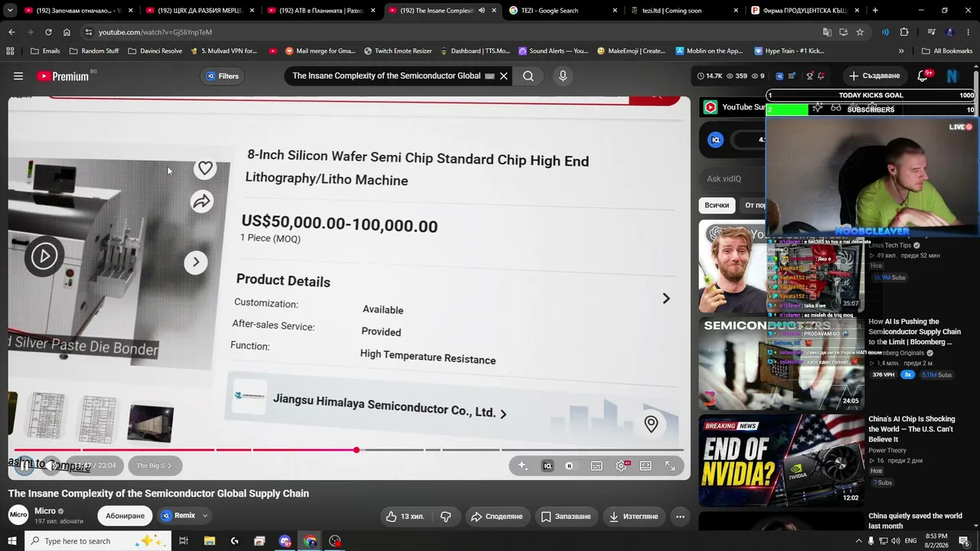Go to the browser home page
The image size is (980, 551).
coord(67,32)
